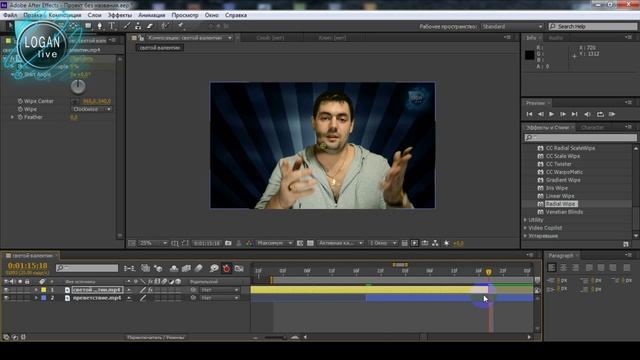Viewport: 640px width, 360px height.
Task: Select the Pen tool in toolbar
Action: [100, 26]
